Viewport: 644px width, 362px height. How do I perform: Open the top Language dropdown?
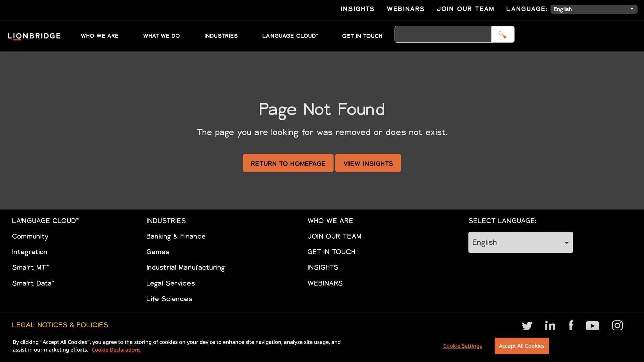coord(594,9)
